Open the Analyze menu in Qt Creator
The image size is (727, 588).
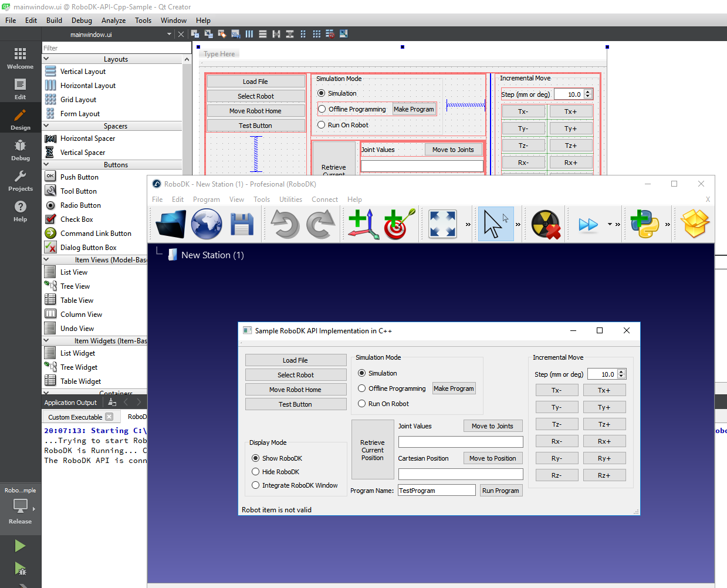pyautogui.click(x=113, y=20)
